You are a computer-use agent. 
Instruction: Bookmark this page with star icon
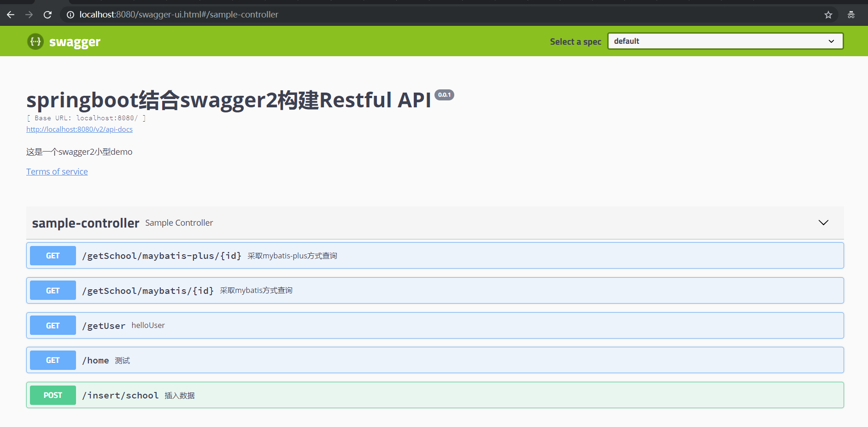tap(828, 15)
